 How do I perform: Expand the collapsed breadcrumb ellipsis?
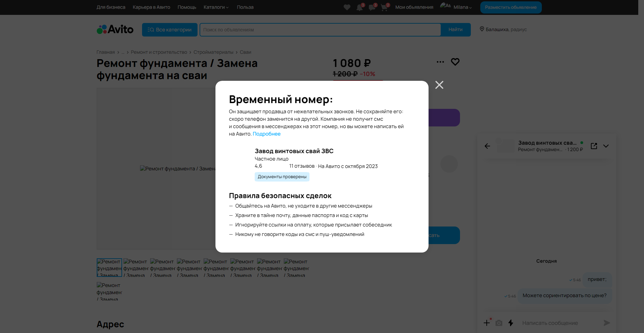tap(123, 52)
